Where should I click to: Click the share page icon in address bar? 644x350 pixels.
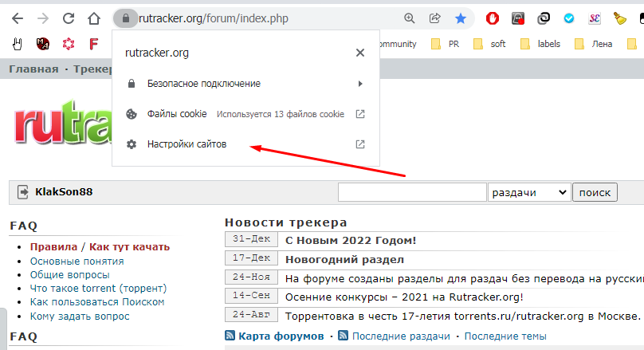434,18
